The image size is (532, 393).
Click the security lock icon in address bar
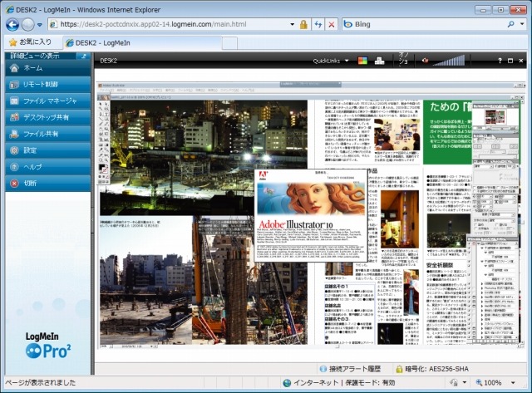tap(303, 24)
